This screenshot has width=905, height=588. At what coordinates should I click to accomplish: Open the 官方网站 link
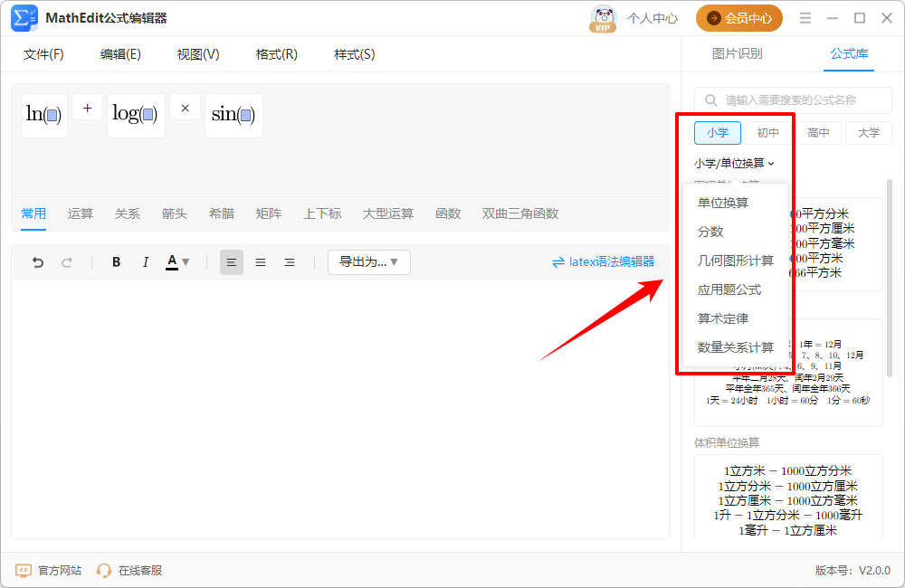click(49, 571)
